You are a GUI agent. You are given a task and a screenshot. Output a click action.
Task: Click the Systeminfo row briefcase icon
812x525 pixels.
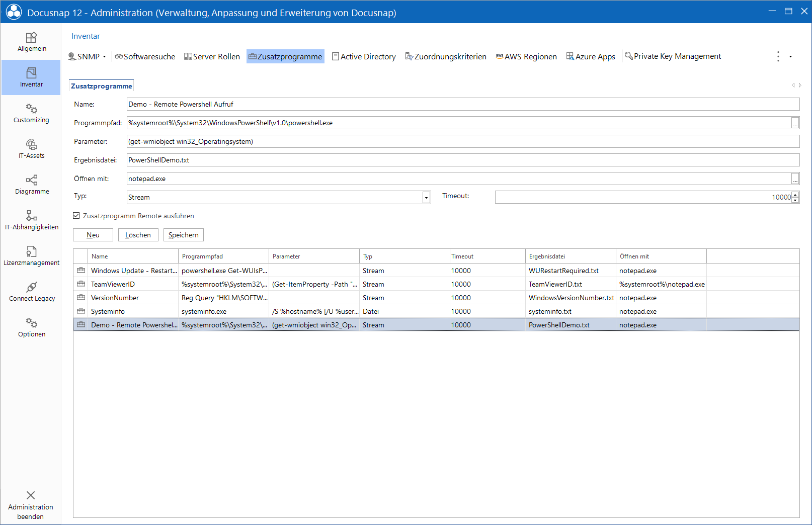click(x=80, y=311)
